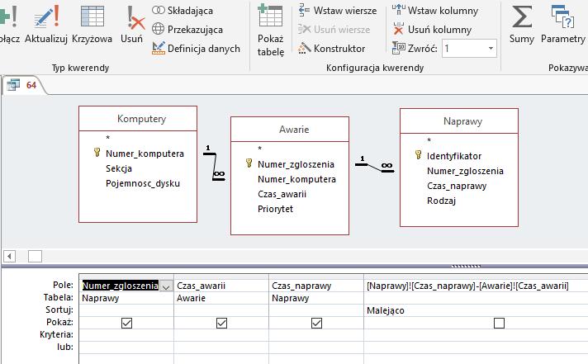Launch the Konstruktor expression builder
The height and width of the screenshot is (364, 588).
(331, 49)
